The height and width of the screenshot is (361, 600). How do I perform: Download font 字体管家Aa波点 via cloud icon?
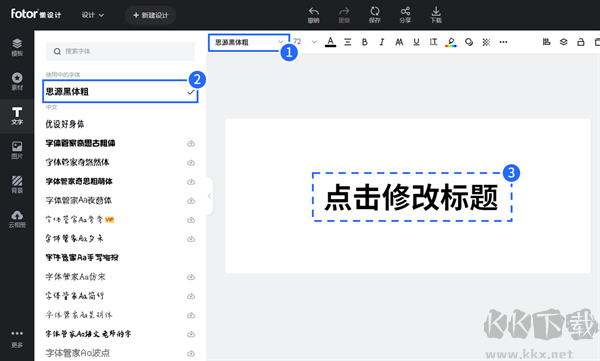(191, 353)
